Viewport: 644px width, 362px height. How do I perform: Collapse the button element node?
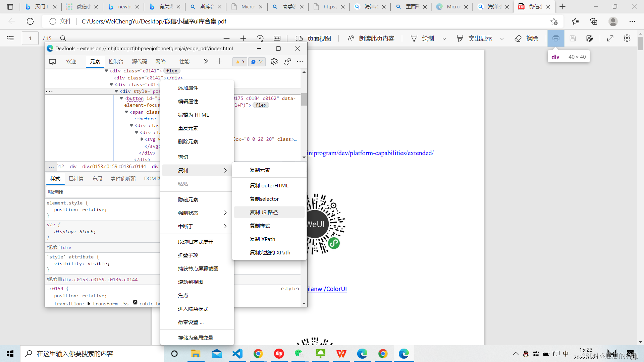[121, 98]
